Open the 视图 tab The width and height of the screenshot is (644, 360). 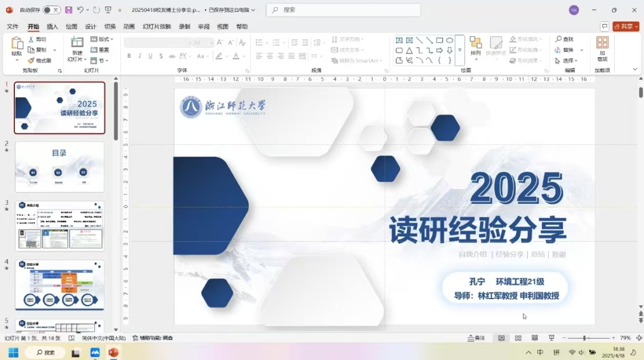tap(222, 27)
